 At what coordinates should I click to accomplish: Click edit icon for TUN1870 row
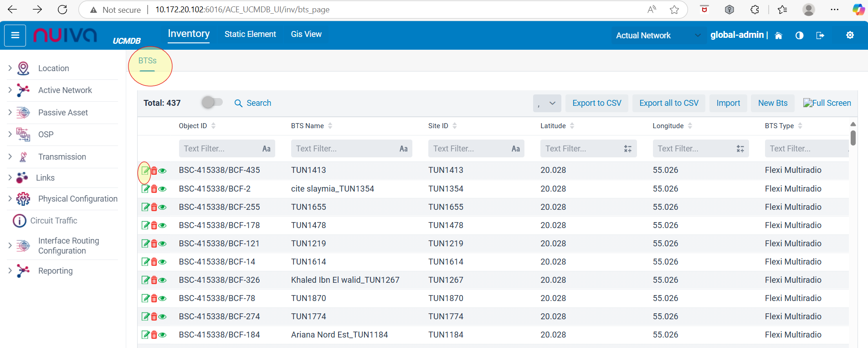coord(145,298)
